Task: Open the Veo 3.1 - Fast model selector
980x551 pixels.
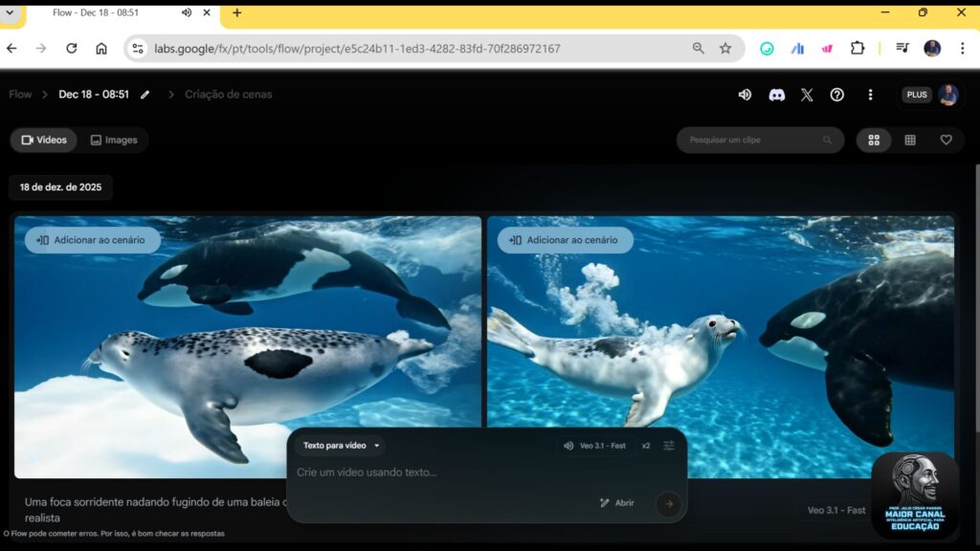Action: tap(595, 445)
